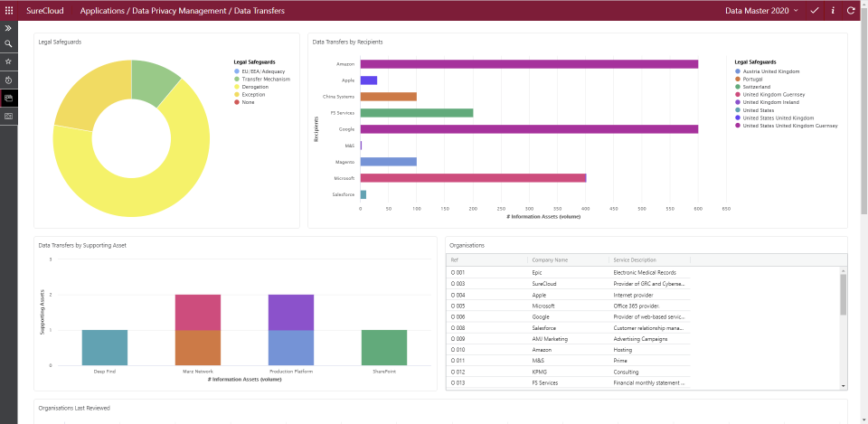868x424 pixels.
Task: Click Organisations table scrollbar down arrow
Action: 843,386
